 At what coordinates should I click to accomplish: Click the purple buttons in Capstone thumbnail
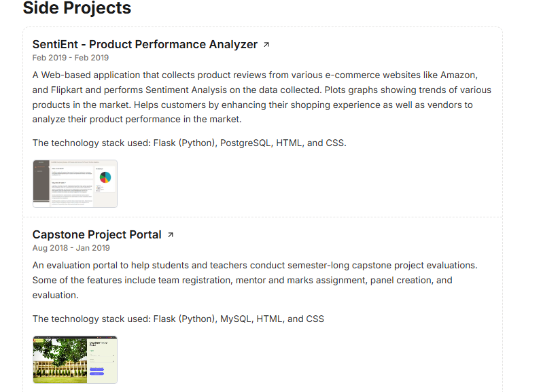point(97,372)
